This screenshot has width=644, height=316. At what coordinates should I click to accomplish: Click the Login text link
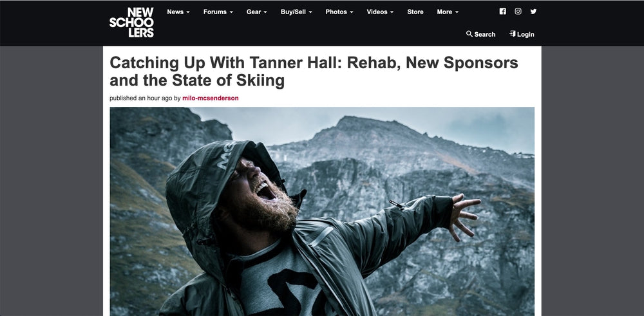(526, 35)
